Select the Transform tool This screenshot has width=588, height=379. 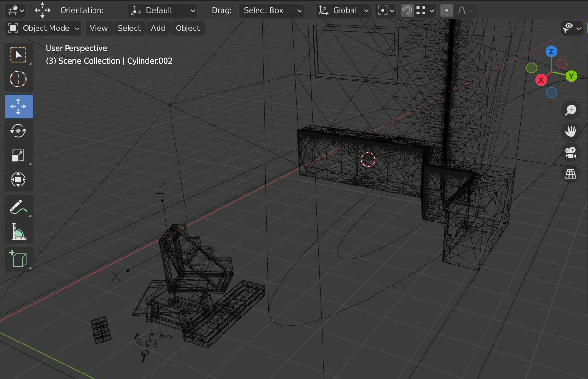coord(19,179)
